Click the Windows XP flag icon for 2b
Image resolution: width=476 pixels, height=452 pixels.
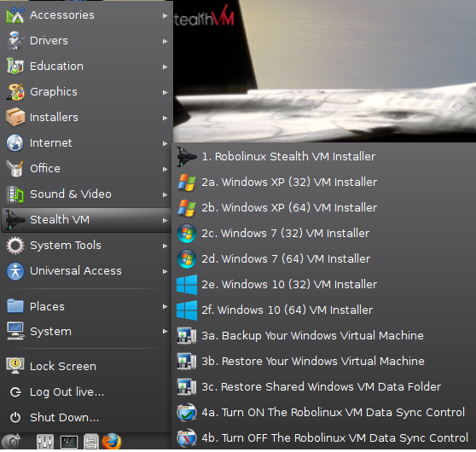(x=187, y=207)
